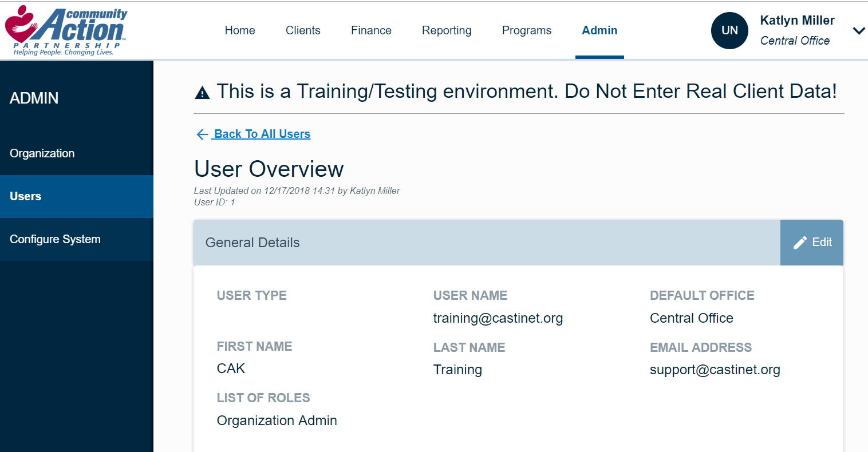
Task: Click the User ID: 1 text
Action: pyautogui.click(x=214, y=202)
